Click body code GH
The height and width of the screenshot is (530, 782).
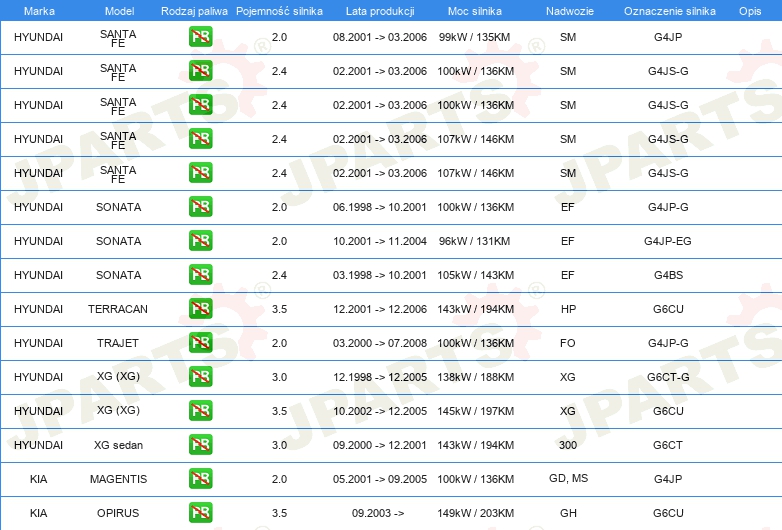568,513
